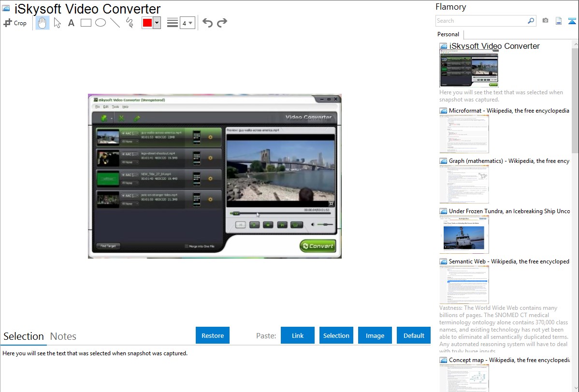The height and width of the screenshot is (392, 579).
Task: Undo the last annotation
Action: pos(207,23)
